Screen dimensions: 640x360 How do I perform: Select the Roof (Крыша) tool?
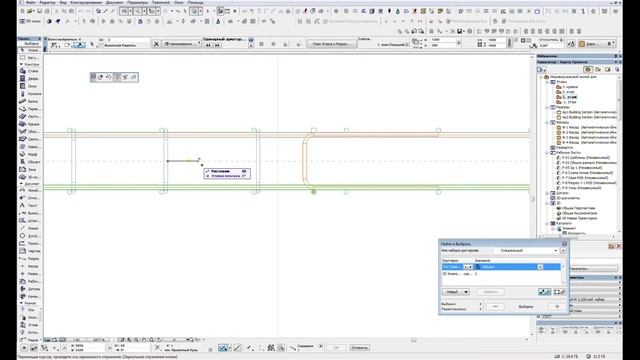[29, 124]
